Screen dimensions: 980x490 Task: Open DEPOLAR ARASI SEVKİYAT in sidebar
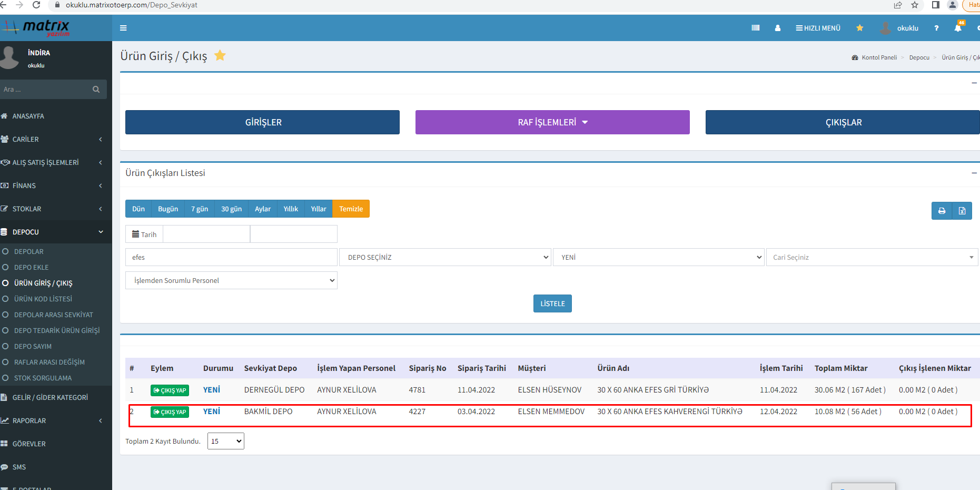[53, 315]
